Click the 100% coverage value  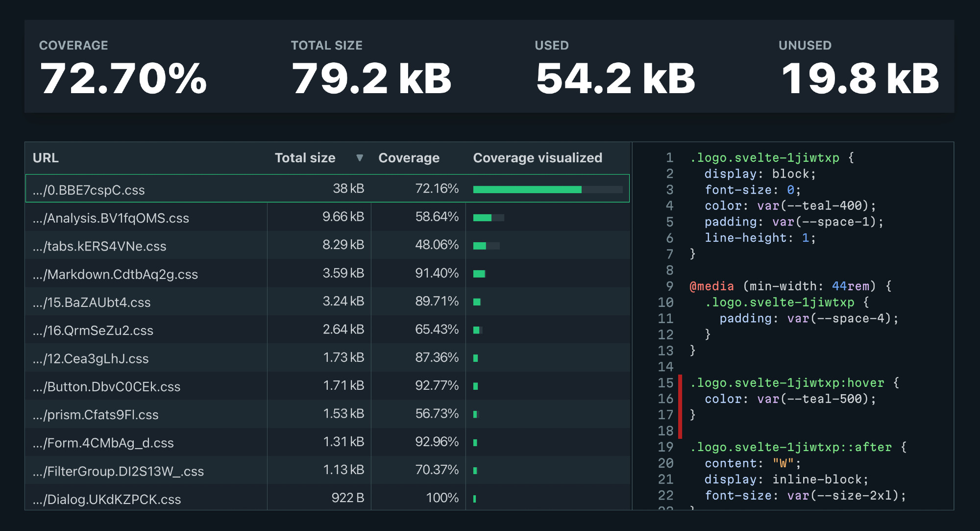(442, 498)
